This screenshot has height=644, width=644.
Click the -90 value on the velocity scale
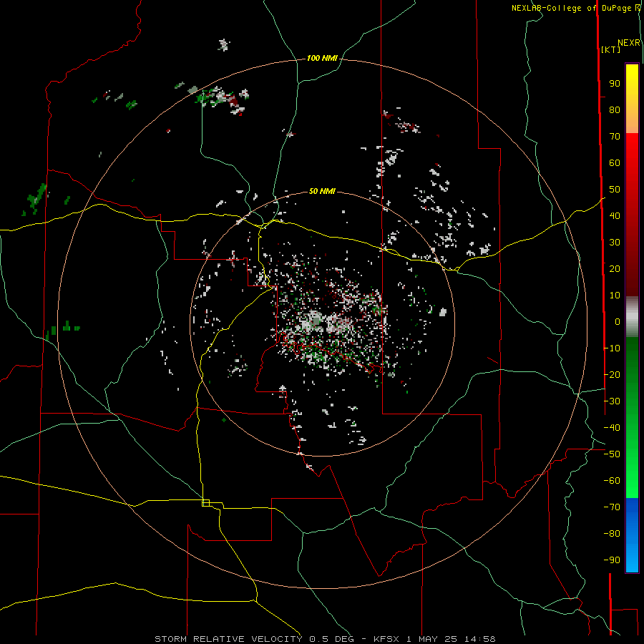point(612,560)
